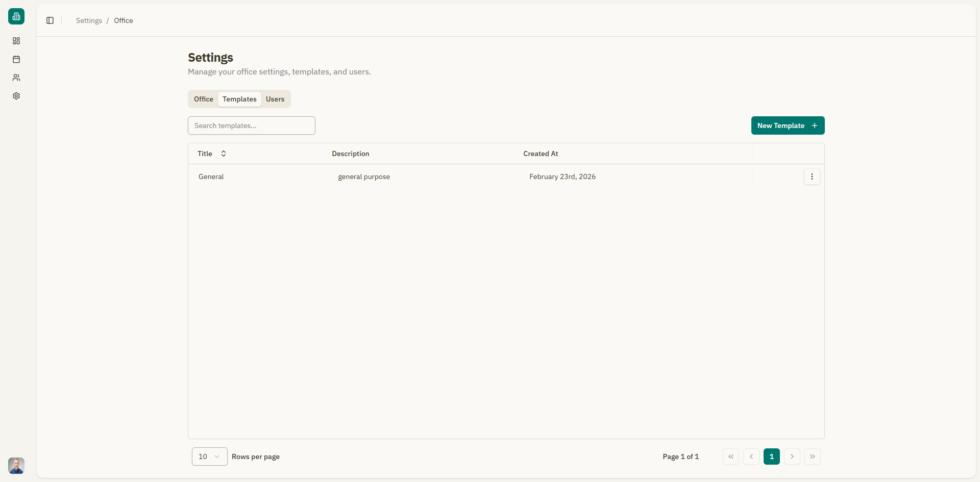980x482 pixels.
Task: Go to the next page of templates
Action: pyautogui.click(x=792, y=456)
